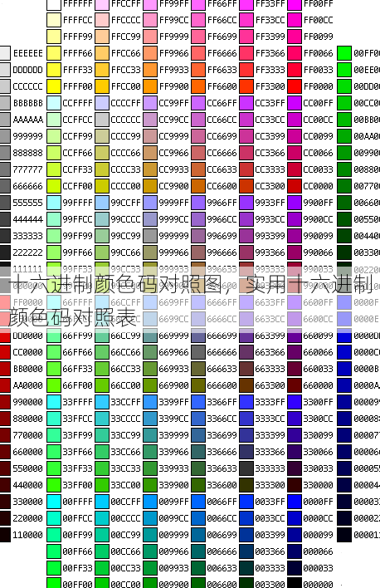Select the swatch beside FFCC99
Image resolution: width=380 pixels, height=588 pixels.
point(102,37)
